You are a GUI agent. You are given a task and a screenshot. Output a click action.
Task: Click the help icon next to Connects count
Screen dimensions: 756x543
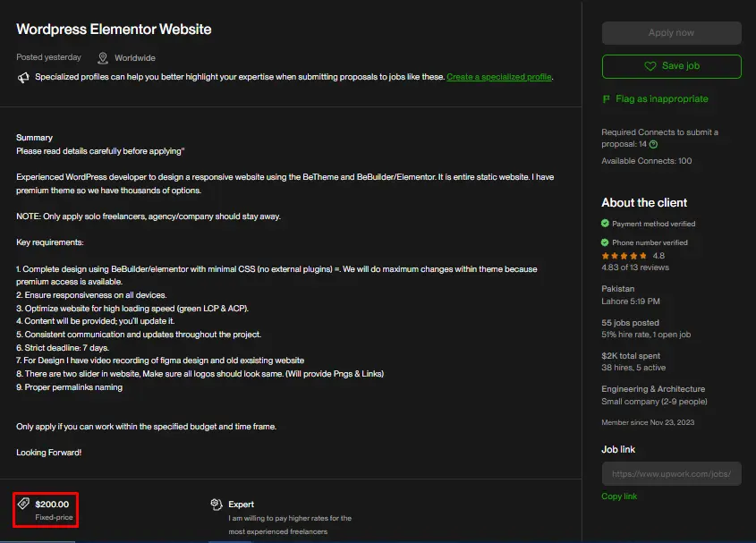pyautogui.click(x=653, y=144)
